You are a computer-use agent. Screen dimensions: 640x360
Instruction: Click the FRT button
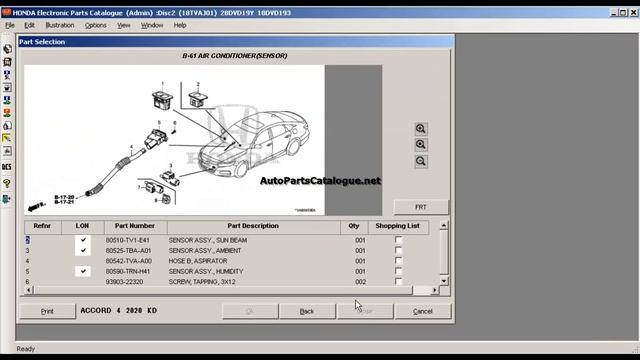click(421, 207)
